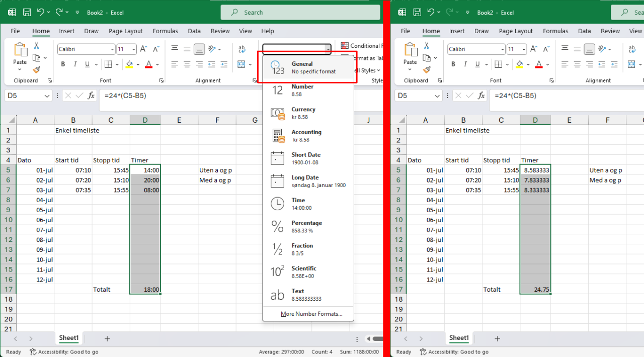Viewport: 644px width, 357px height.
Task: Open Calibri font name dropdown in right window
Action: click(502, 49)
